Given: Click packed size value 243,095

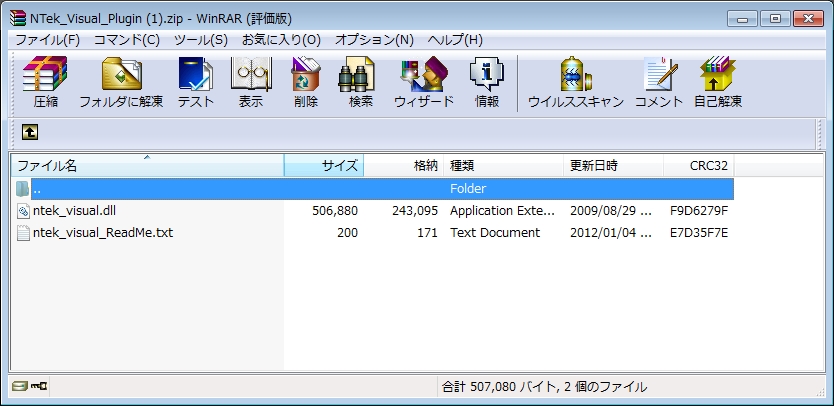Looking at the screenshot, I should coord(415,211).
